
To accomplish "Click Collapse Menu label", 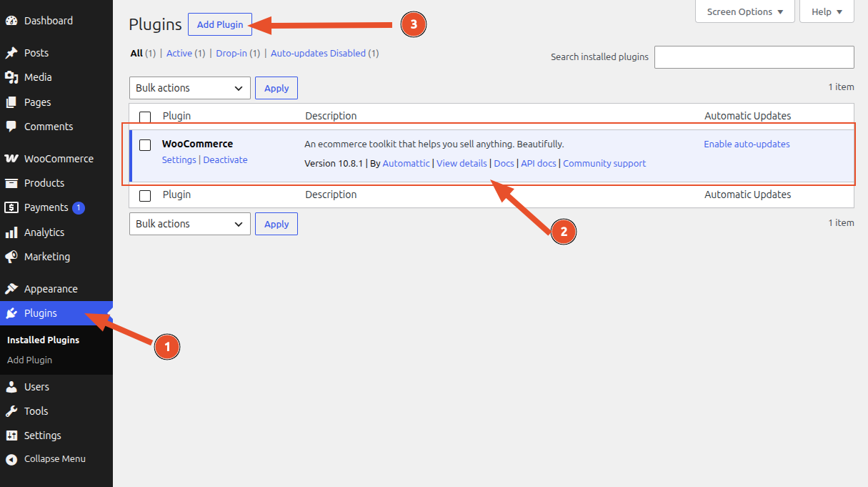I will pos(55,459).
